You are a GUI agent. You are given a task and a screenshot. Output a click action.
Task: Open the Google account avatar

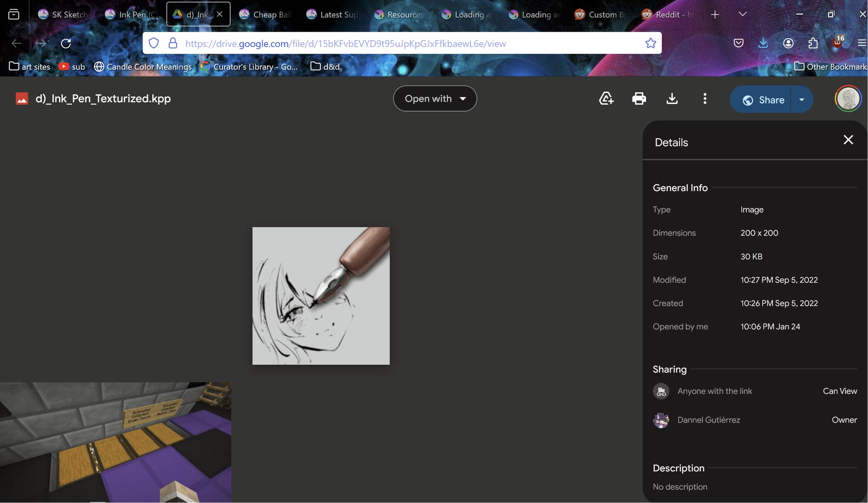[x=848, y=99]
